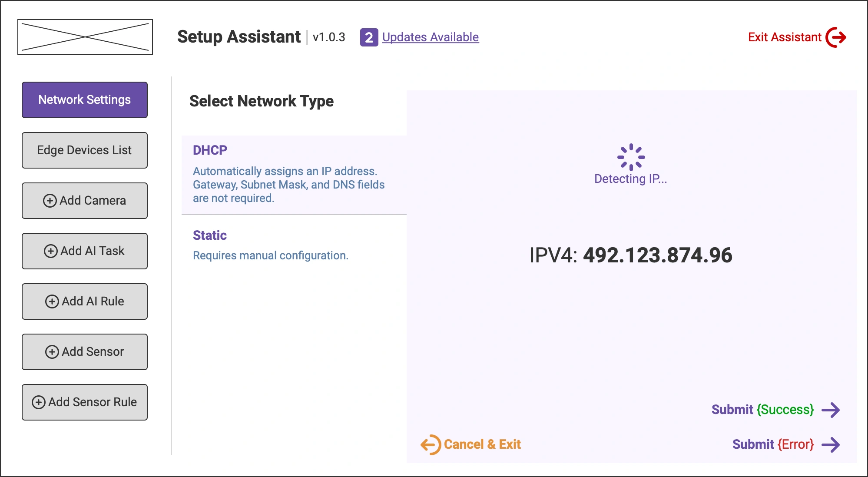
Task: Click the orange back arrow beside Cancel & Exit
Action: 431,444
